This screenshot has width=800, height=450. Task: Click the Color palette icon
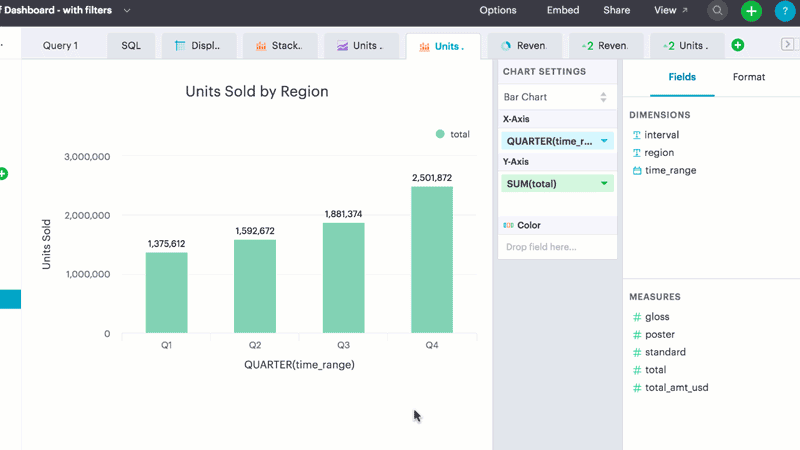point(508,225)
